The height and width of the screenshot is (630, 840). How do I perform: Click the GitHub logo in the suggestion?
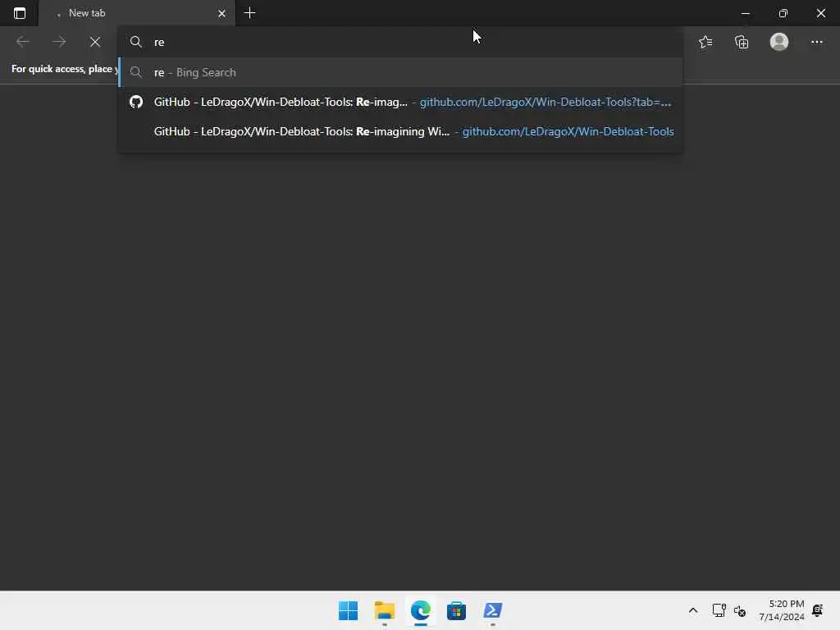pos(136,102)
